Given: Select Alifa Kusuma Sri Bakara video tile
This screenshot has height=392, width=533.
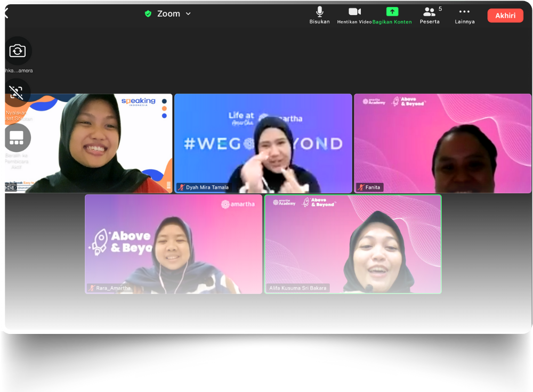Looking at the screenshot, I should tap(353, 244).
